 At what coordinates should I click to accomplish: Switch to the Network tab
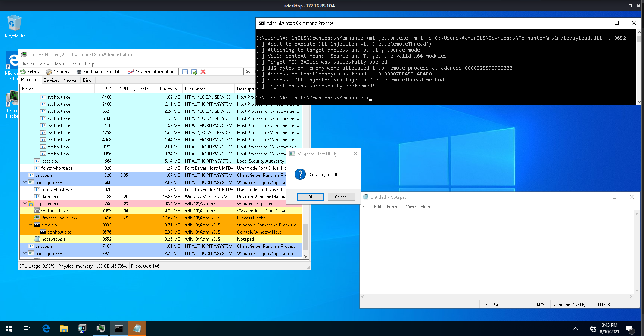tap(71, 80)
